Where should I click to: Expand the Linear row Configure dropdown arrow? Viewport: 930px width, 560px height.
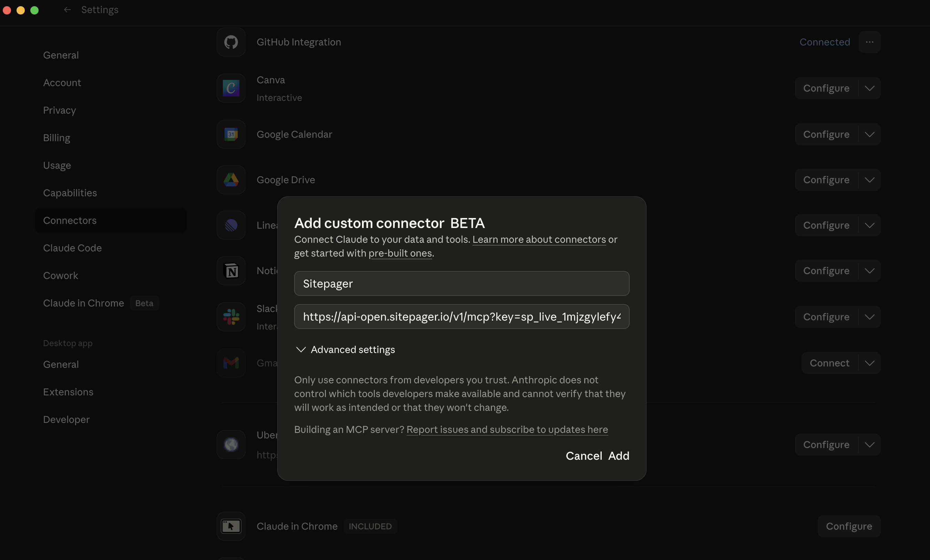[869, 225]
